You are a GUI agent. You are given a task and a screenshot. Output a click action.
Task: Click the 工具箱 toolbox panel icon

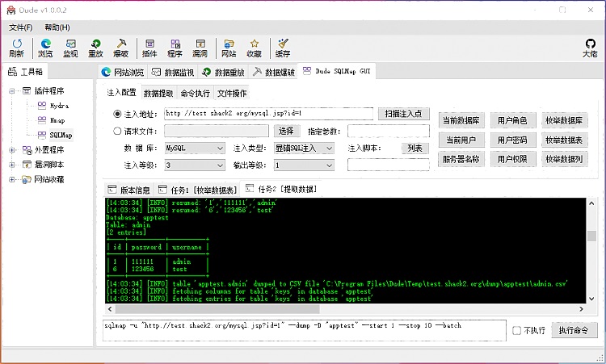(x=13, y=71)
